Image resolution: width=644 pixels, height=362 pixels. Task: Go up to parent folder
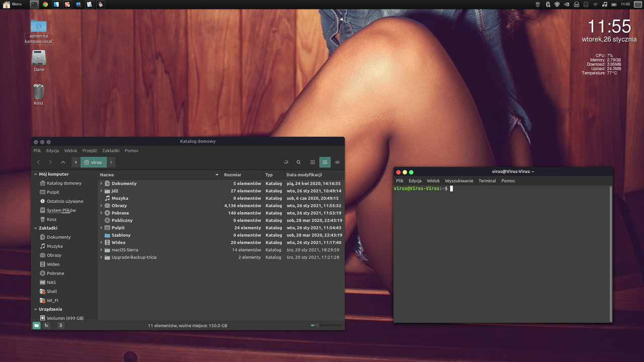coord(63,162)
